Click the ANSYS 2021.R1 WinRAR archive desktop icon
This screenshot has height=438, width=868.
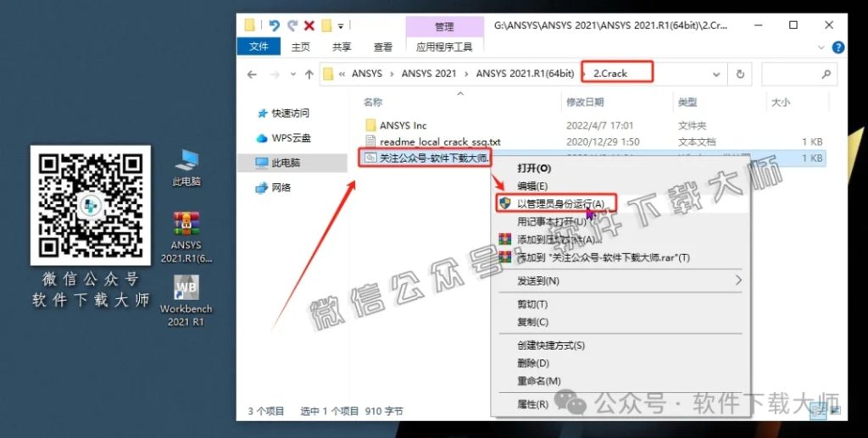[x=186, y=236]
